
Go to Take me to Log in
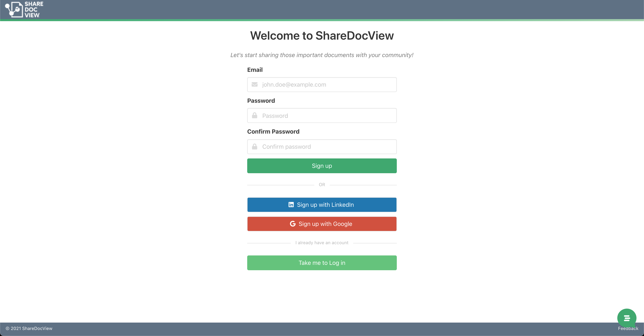tap(322, 263)
